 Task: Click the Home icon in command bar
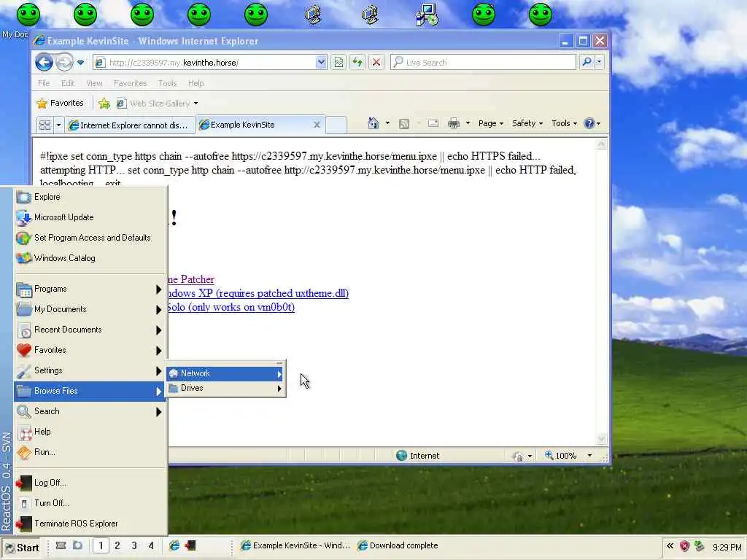tap(373, 123)
